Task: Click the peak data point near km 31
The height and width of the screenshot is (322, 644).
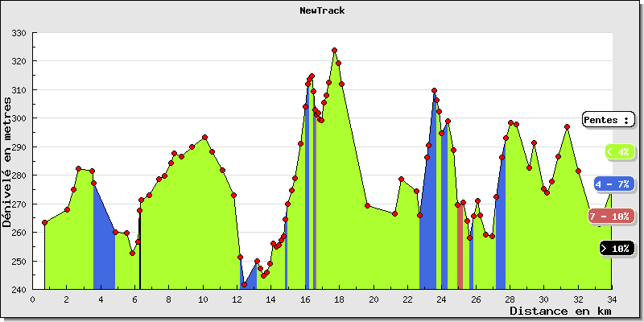Action: coord(567,126)
